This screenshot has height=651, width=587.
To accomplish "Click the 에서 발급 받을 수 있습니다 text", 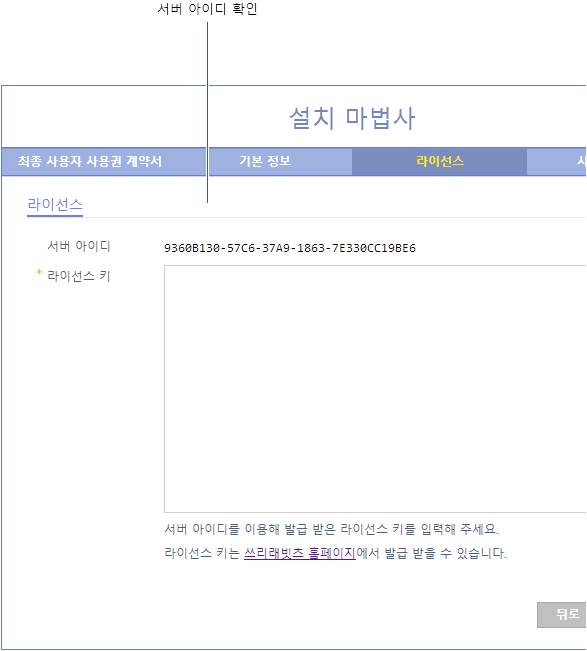I will (431, 553).
